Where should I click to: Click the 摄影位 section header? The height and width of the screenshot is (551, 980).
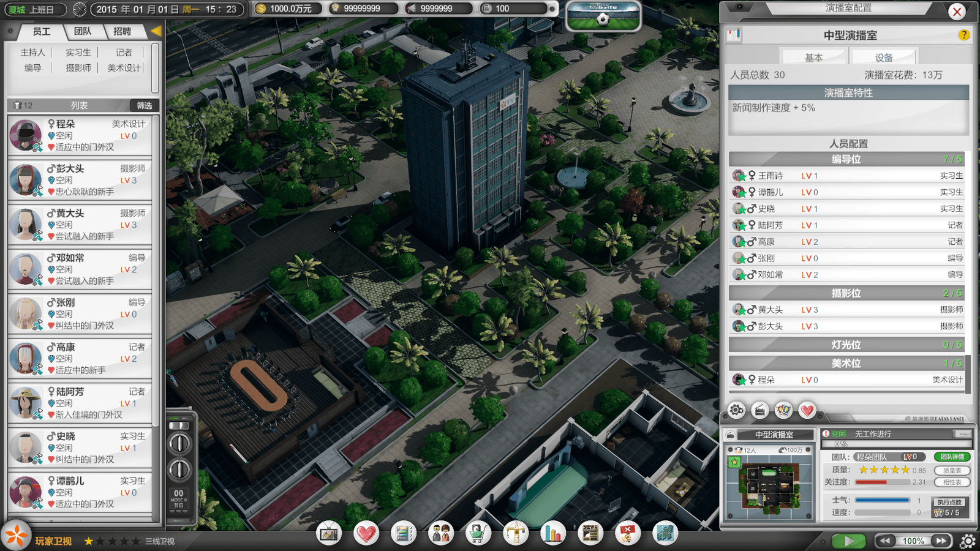click(x=847, y=293)
